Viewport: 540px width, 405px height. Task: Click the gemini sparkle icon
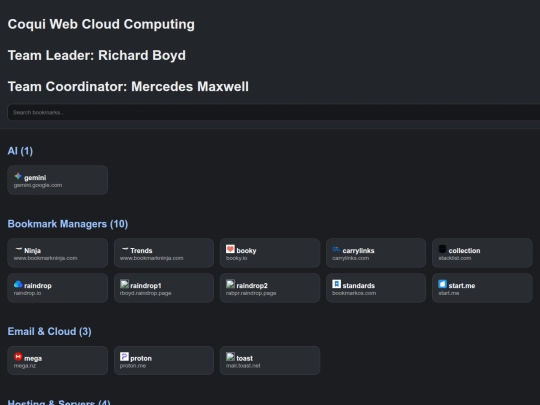coord(18,176)
